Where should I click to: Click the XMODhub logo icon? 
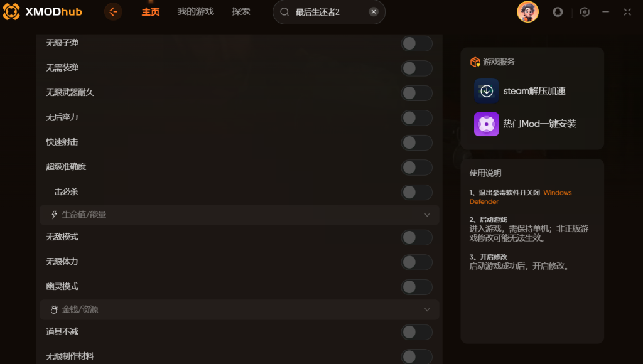pos(11,11)
